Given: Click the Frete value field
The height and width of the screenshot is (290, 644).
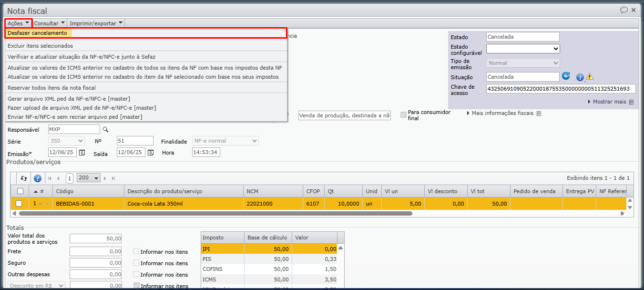Looking at the screenshot, I should click(96, 251).
